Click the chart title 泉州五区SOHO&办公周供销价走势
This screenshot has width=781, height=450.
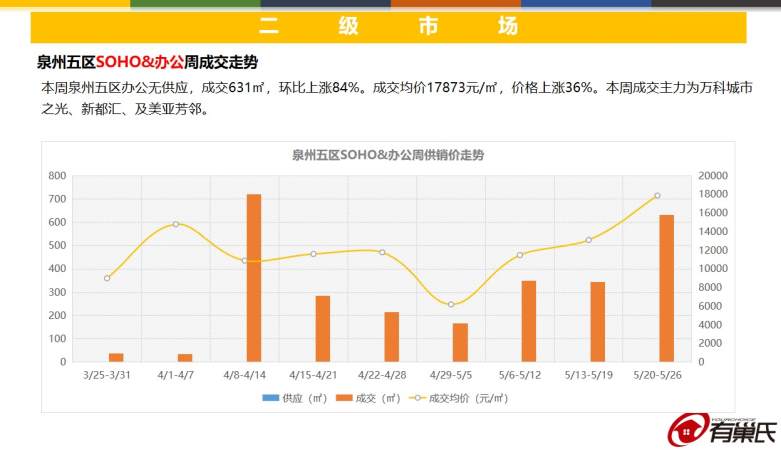coord(388,155)
